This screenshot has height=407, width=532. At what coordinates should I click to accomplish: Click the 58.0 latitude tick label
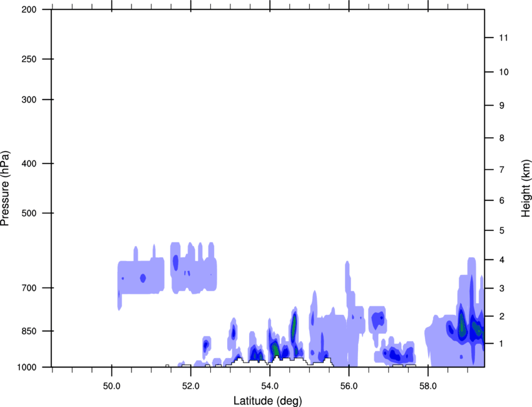pyautogui.click(x=428, y=386)
